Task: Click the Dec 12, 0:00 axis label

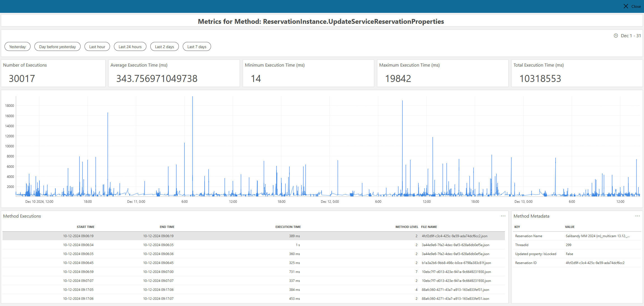Action: click(x=330, y=201)
